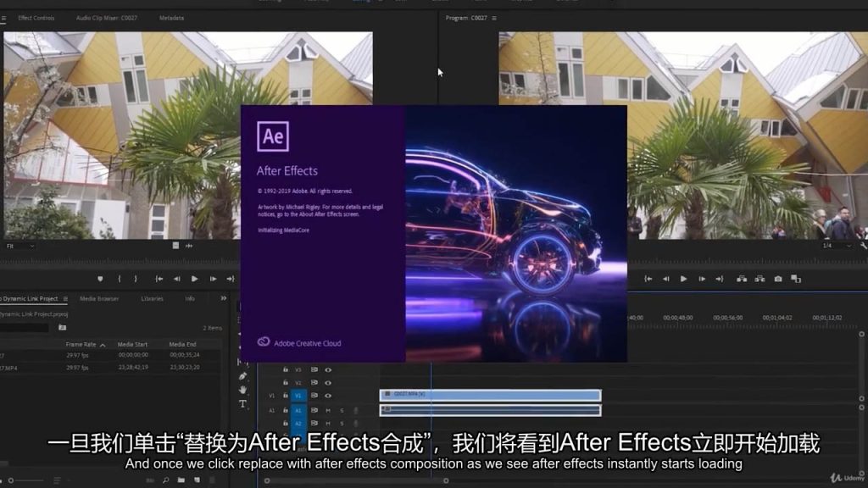Toggle lock on track V1
Image resolution: width=868 pixels, height=488 pixels.
(286, 396)
